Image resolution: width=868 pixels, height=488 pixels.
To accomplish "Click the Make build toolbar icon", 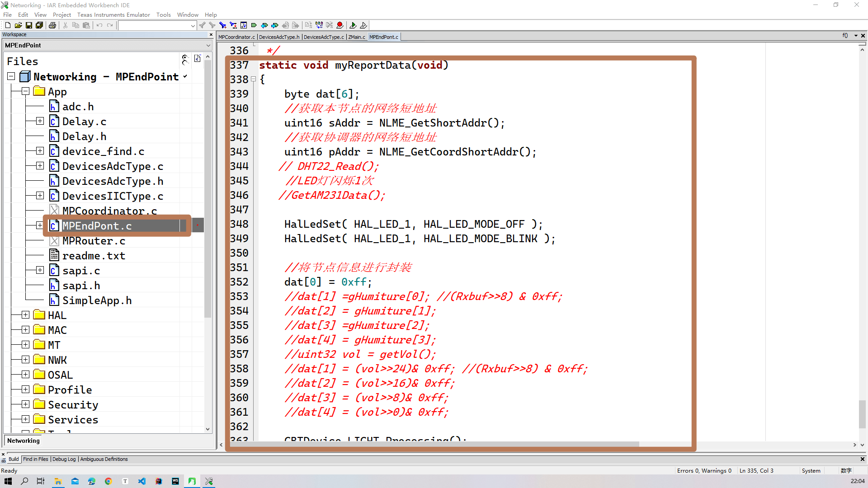I will tap(319, 25).
